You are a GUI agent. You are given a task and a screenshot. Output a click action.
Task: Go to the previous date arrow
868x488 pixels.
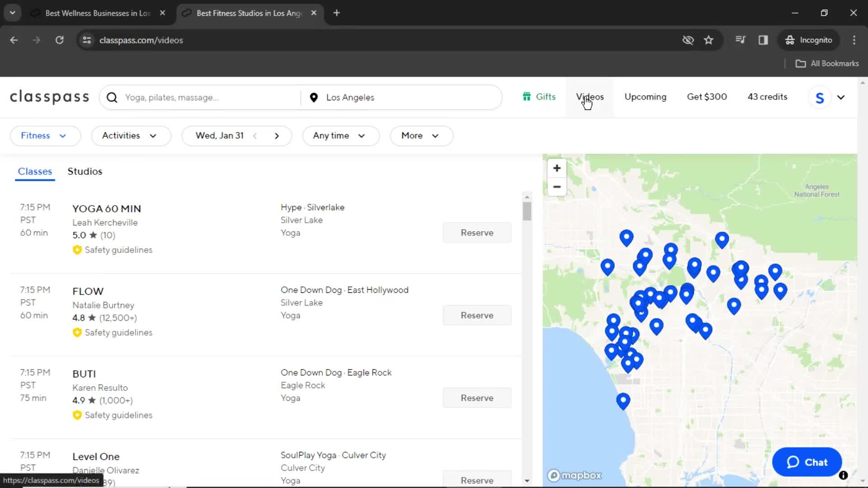pos(255,136)
